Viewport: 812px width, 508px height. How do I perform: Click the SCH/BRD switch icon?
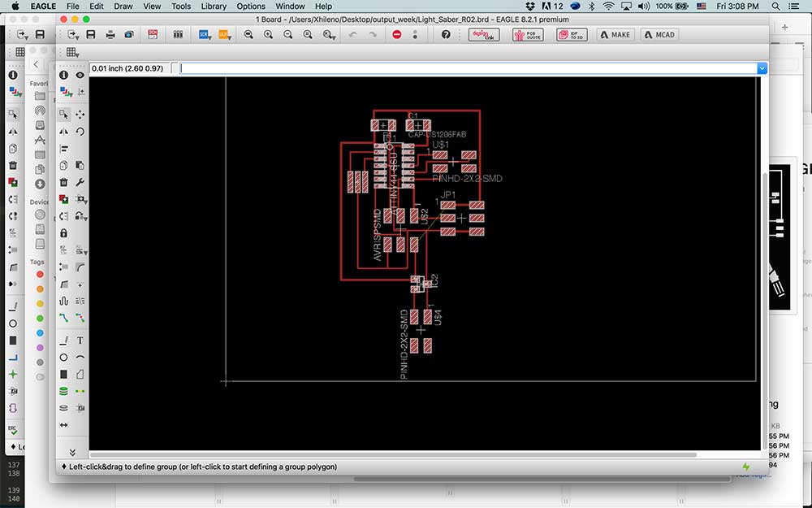click(x=153, y=35)
